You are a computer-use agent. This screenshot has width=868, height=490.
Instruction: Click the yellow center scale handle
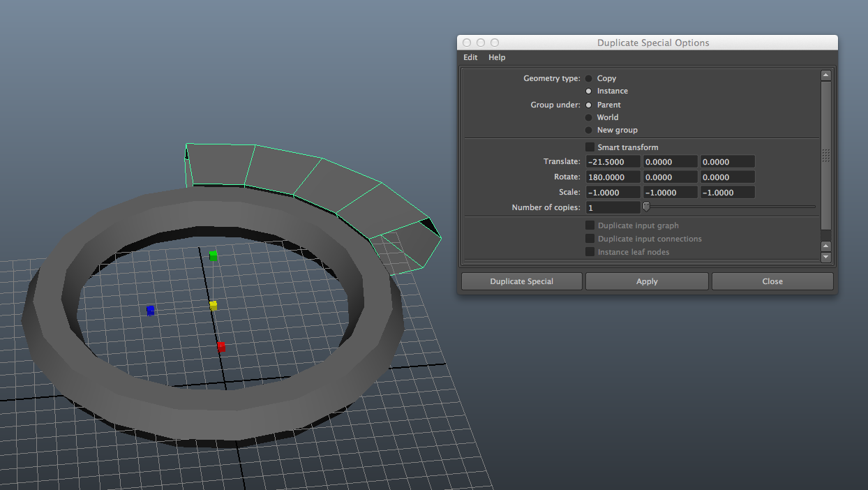(x=214, y=306)
